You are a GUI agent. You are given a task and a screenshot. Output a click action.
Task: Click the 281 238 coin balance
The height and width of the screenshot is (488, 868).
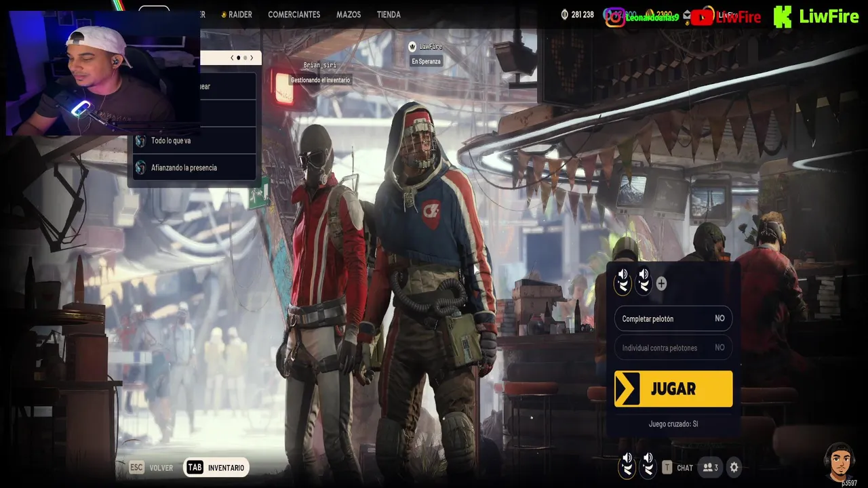[577, 14]
